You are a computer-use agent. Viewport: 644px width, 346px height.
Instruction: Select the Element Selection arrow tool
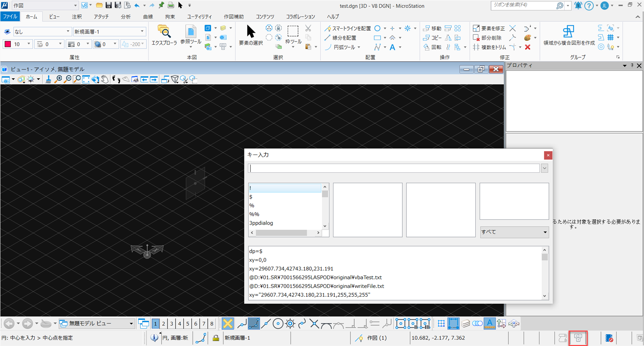251,35
